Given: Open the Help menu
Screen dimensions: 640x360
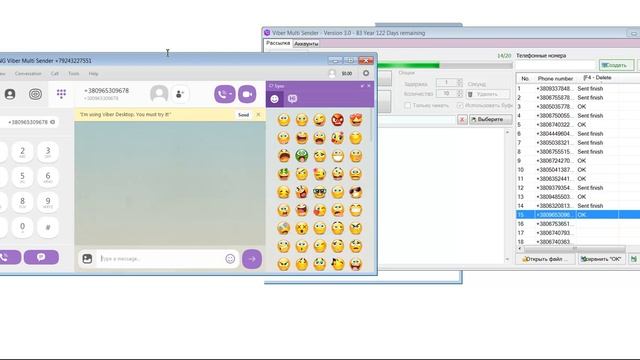Looking at the screenshot, I should tap(93, 73).
